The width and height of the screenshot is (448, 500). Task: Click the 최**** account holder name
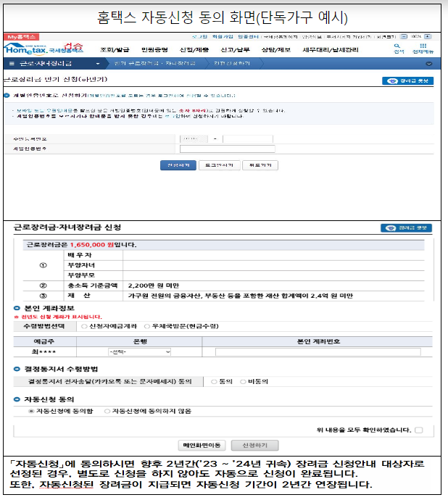click(43, 351)
